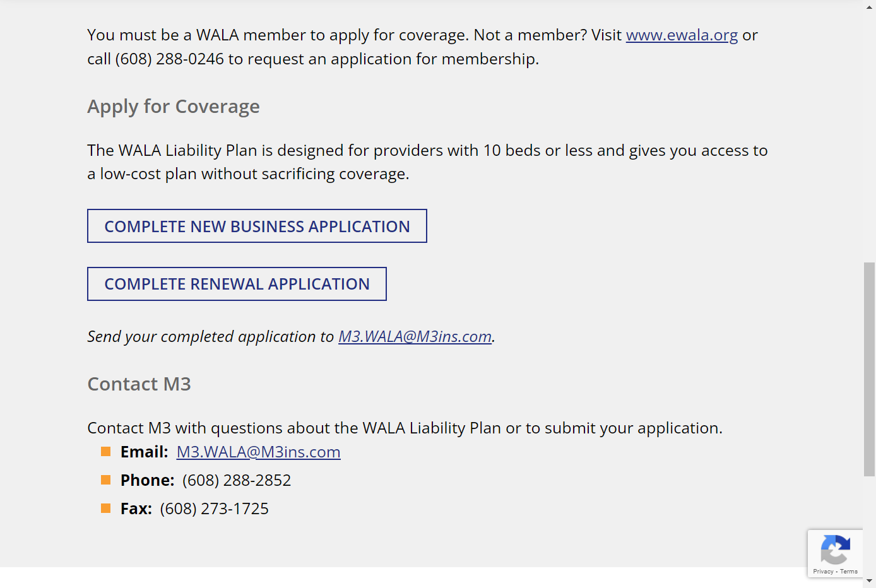Image resolution: width=876 pixels, height=588 pixels.
Task: Click the Phone: label text
Action: [x=148, y=480]
